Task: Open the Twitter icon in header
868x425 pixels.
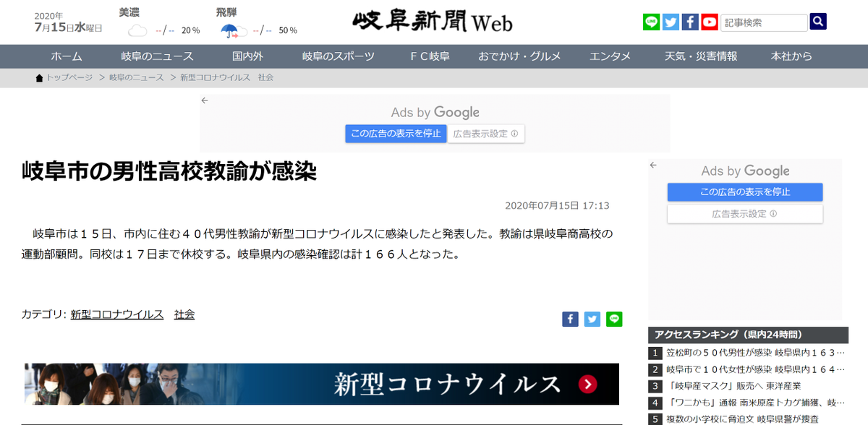Action: [671, 22]
